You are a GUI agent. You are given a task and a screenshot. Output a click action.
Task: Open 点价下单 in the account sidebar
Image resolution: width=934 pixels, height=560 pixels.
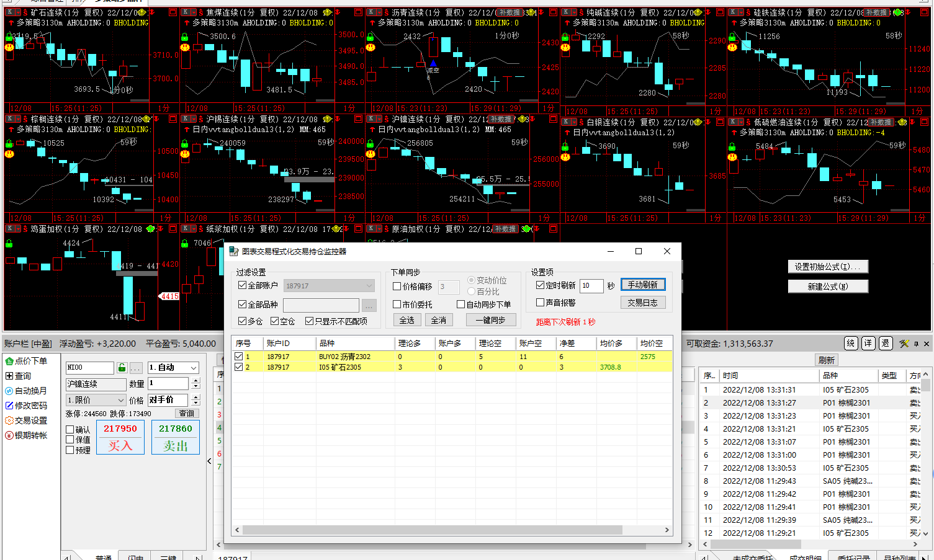[x=30, y=361]
